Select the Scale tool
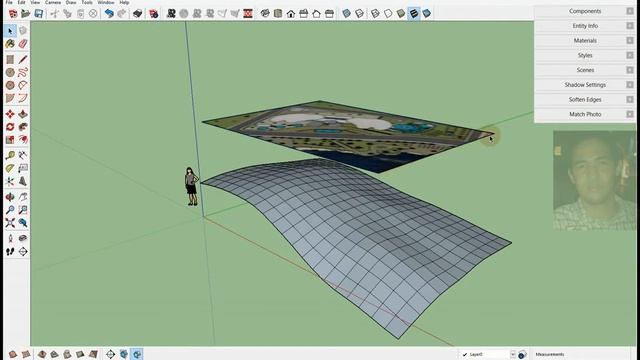 pos(10,140)
